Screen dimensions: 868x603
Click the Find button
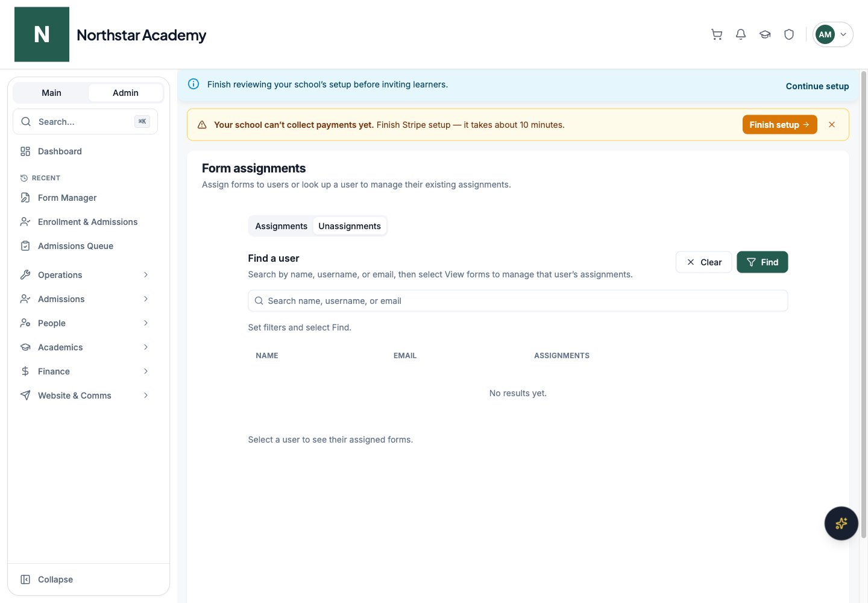(763, 262)
